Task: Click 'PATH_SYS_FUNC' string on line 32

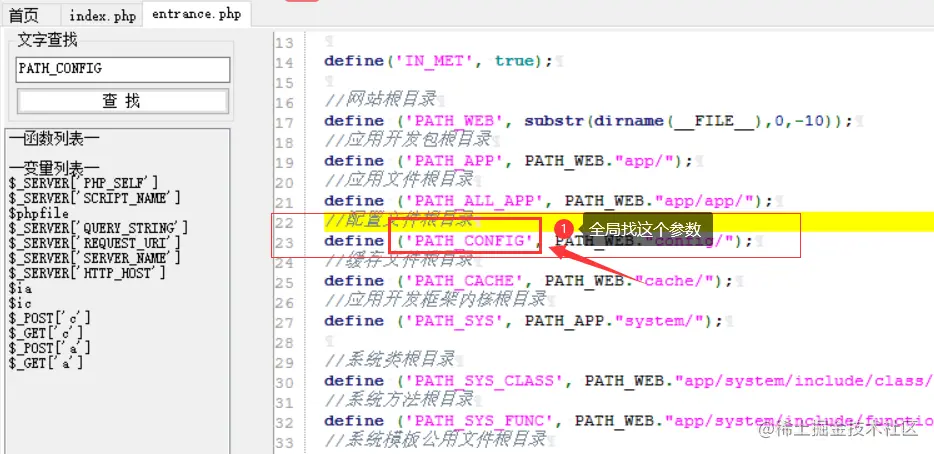Action: point(479,421)
